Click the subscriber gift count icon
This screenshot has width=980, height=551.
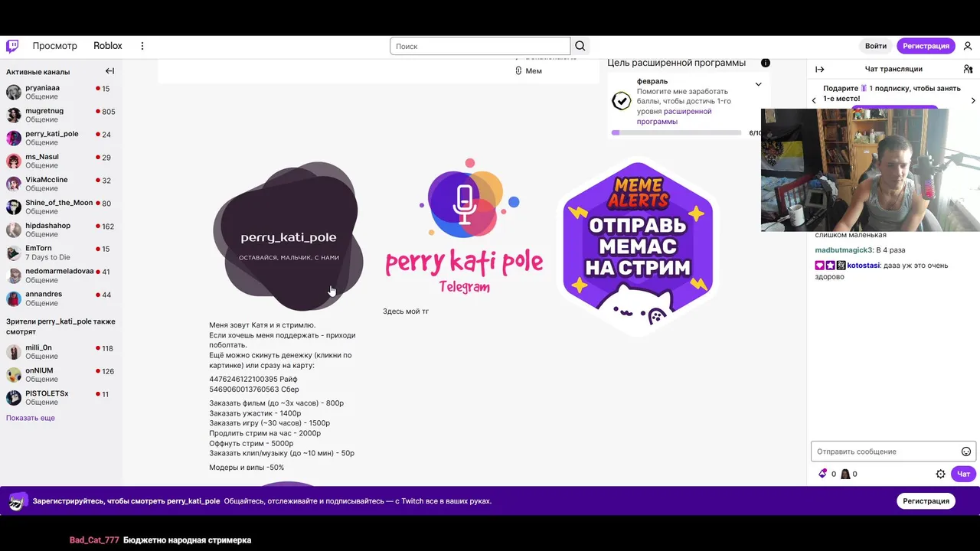(x=845, y=474)
